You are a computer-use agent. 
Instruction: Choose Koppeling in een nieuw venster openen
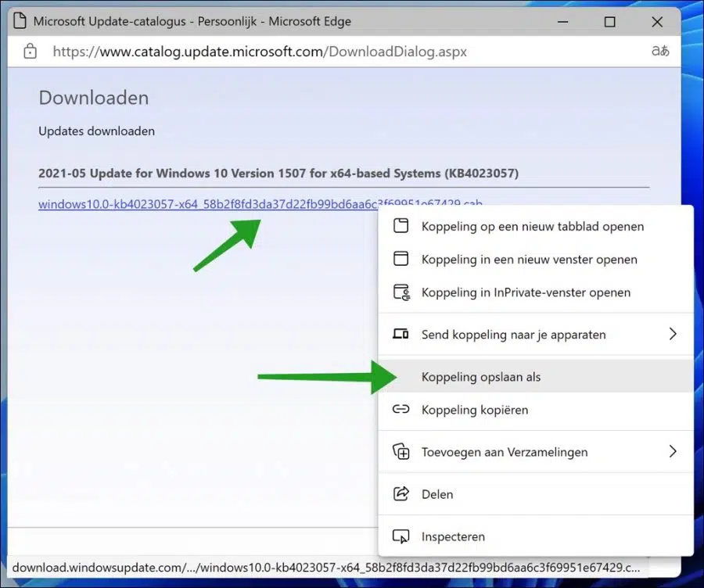pyautogui.click(x=536, y=260)
